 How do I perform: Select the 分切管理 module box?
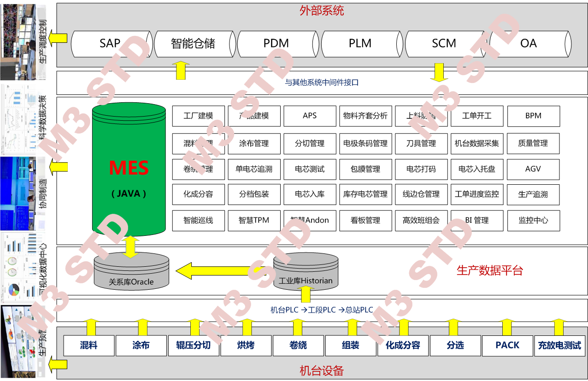310,143
